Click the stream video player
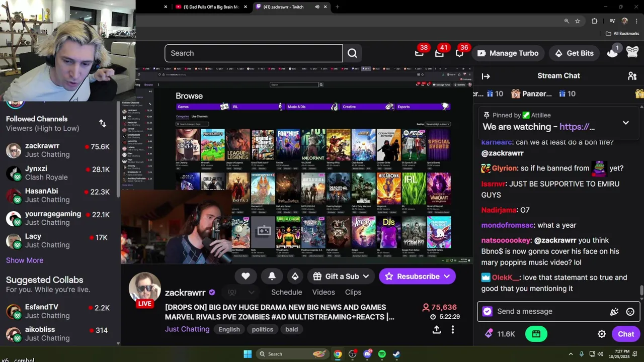644x362 pixels. 296,165
